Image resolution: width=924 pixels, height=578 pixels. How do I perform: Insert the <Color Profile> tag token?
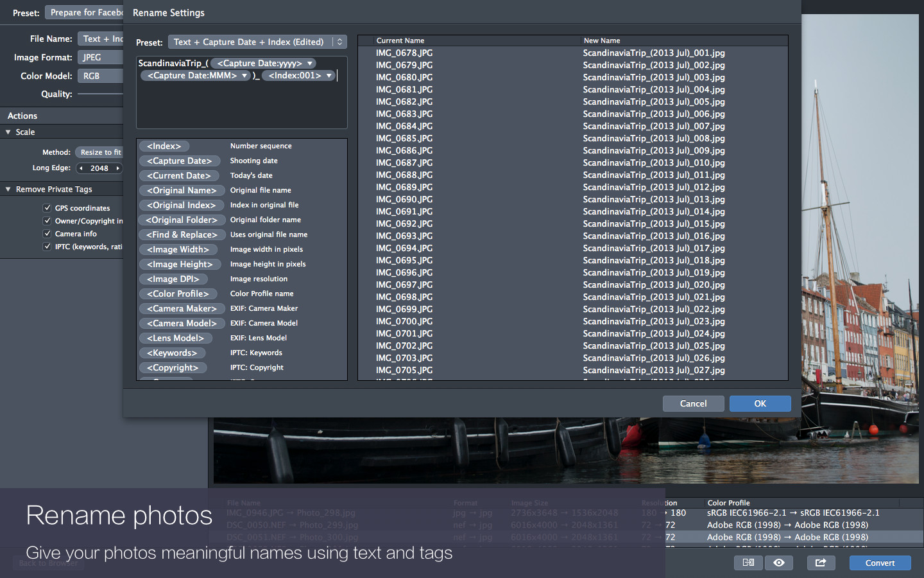click(178, 294)
